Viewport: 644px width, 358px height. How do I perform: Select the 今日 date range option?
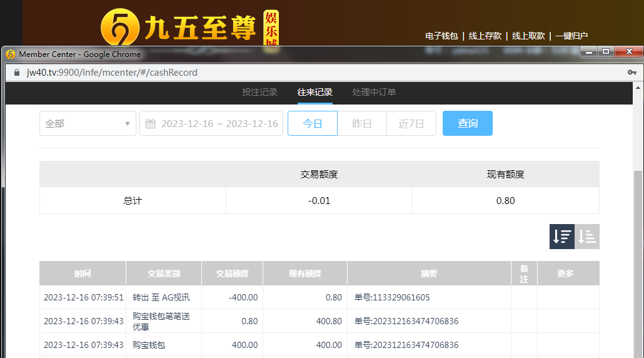point(313,123)
